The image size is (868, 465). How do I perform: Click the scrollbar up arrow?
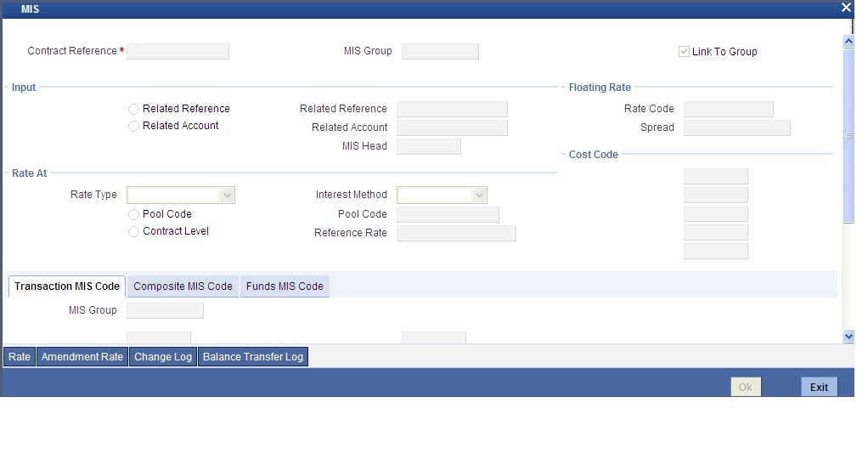[848, 41]
